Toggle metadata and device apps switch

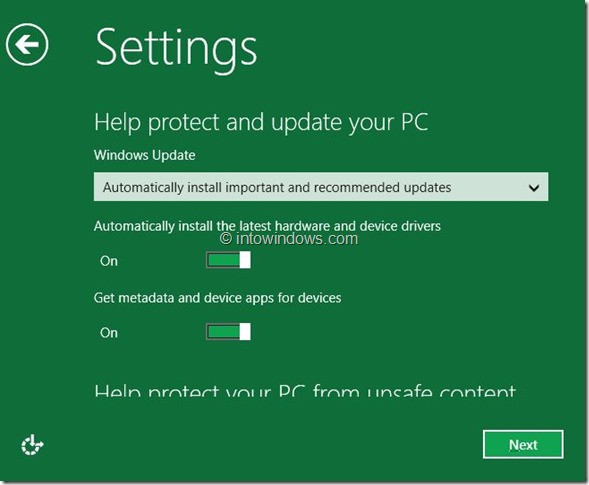point(228,332)
